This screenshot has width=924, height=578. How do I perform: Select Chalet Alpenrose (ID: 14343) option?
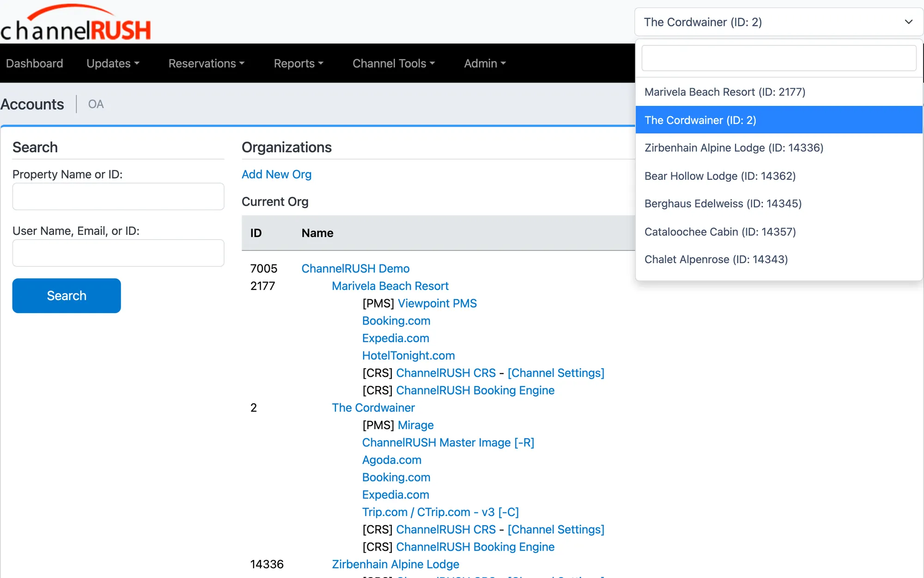(779, 259)
